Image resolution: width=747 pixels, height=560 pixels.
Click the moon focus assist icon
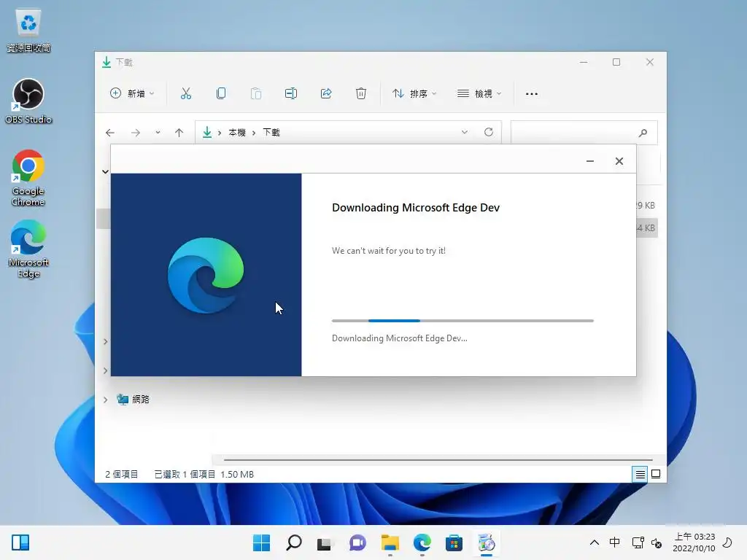tap(727, 542)
